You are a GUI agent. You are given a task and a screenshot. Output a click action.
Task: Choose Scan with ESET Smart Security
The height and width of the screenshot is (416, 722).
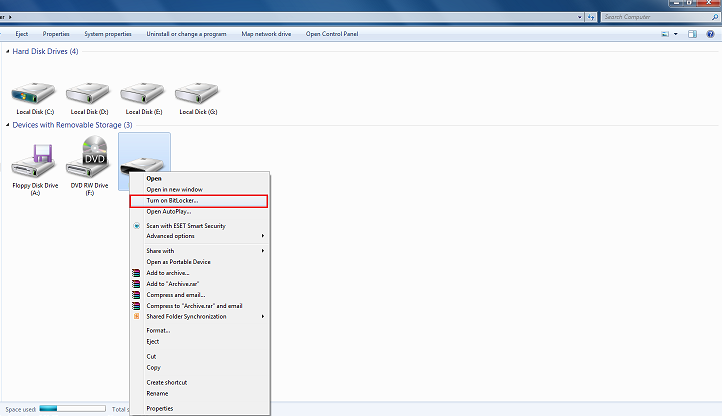pyautogui.click(x=199, y=226)
